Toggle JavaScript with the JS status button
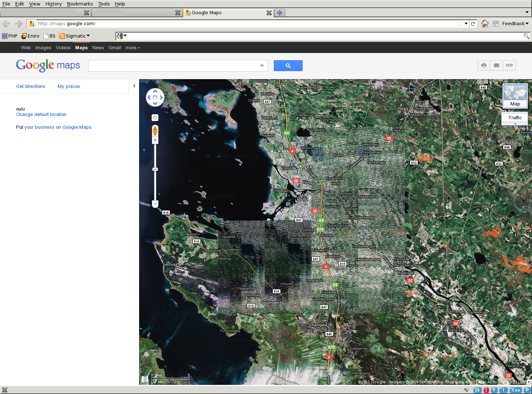532x394 pixels. 477,390
